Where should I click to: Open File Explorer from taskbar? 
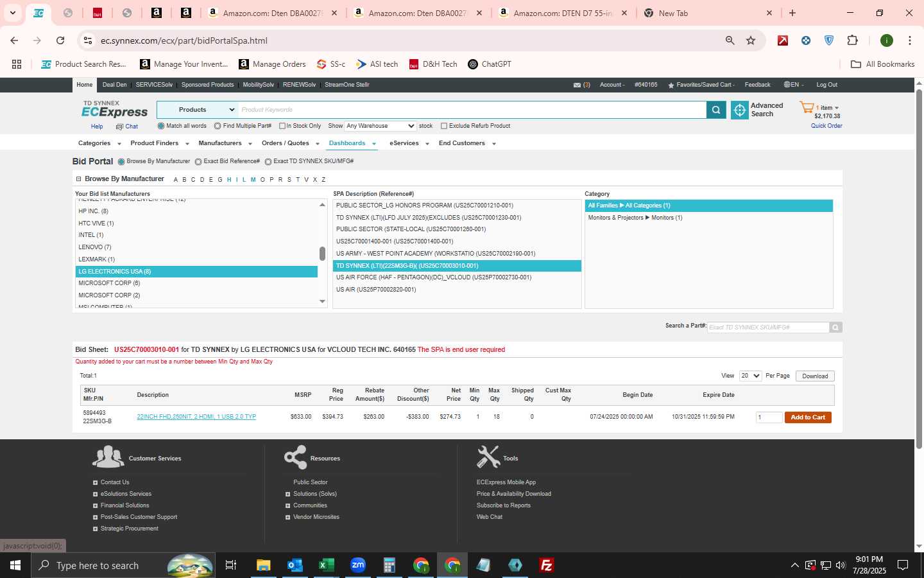coord(263,565)
